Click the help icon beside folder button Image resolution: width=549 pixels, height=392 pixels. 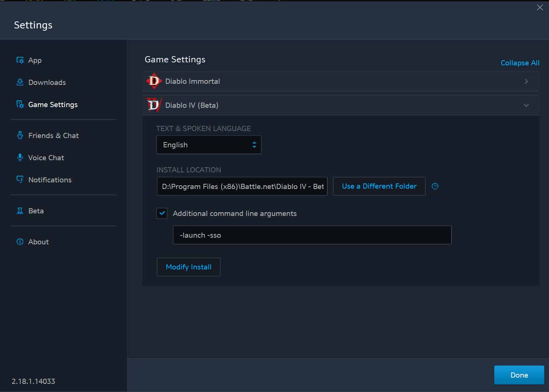435,186
